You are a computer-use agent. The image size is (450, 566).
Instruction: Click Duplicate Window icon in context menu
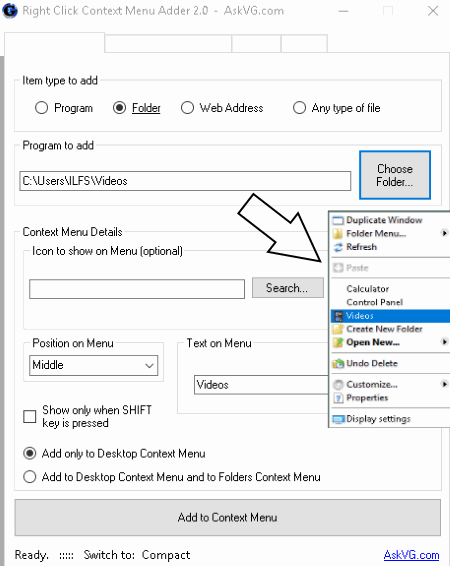[x=338, y=220]
